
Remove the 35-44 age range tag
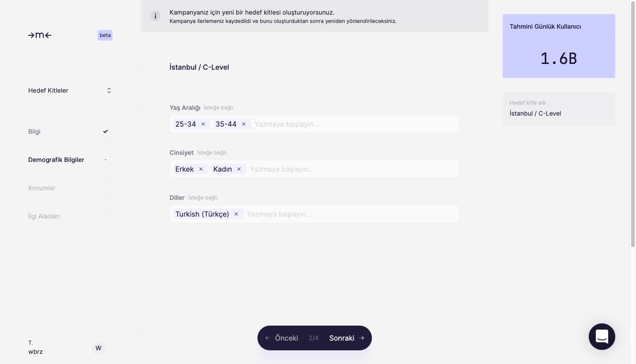point(244,124)
